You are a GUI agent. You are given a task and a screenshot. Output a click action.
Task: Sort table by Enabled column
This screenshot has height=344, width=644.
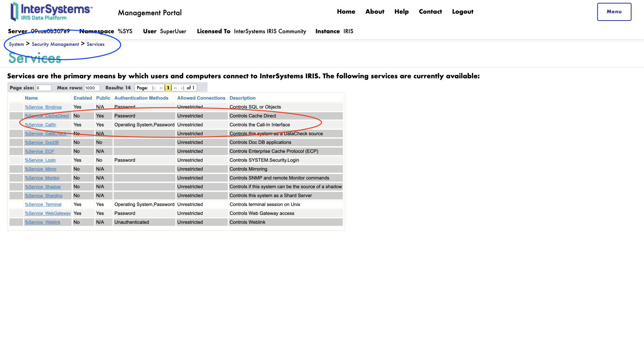83,98
